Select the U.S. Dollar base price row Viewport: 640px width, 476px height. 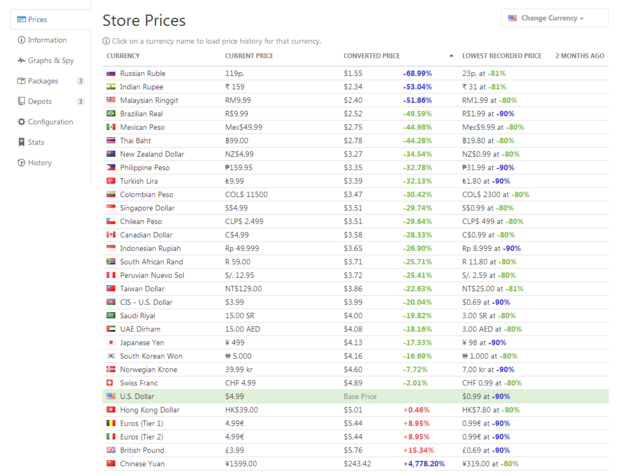point(300,396)
